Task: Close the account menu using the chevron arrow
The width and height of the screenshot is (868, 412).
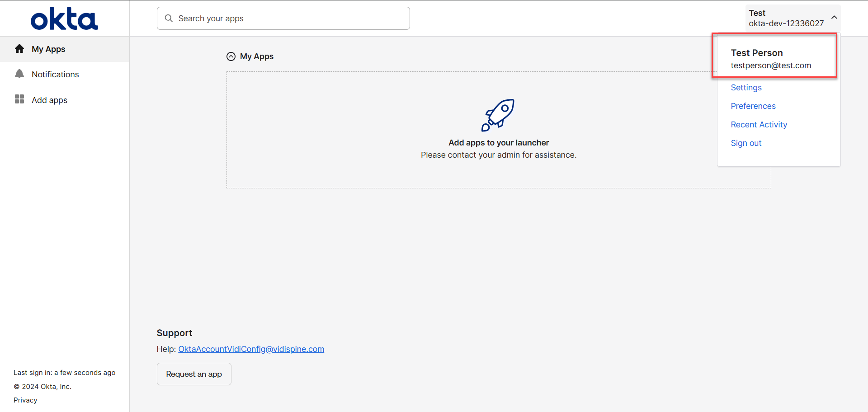Action: (x=834, y=18)
